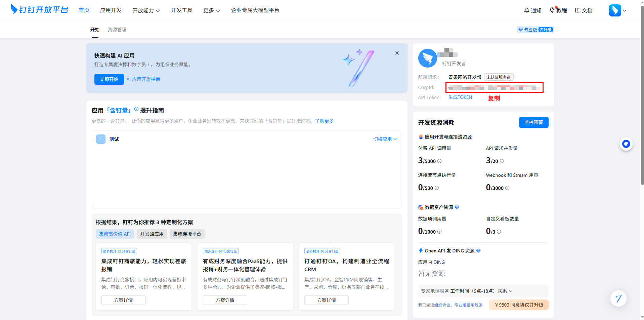This screenshot has width=644, height=320.
Task: Open the floating magic wand AI button
Action: [618, 298]
